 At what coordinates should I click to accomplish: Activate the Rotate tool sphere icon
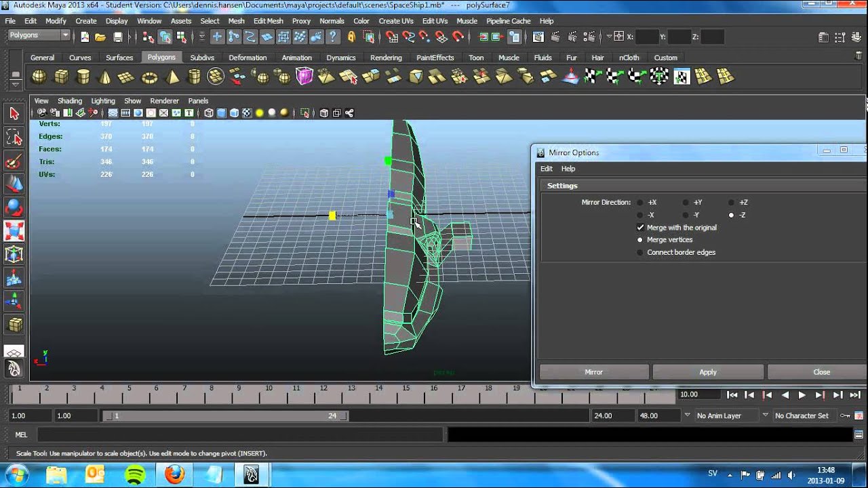pos(14,208)
